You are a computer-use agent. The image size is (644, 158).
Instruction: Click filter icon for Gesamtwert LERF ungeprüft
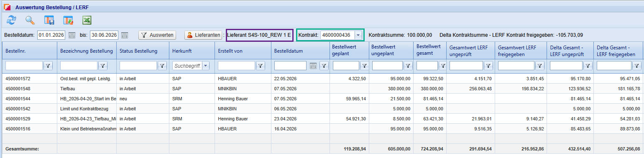click(x=488, y=66)
